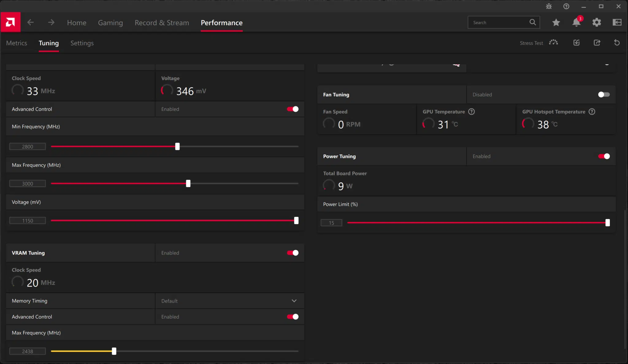Click the export/share profile icon

pyautogui.click(x=597, y=43)
